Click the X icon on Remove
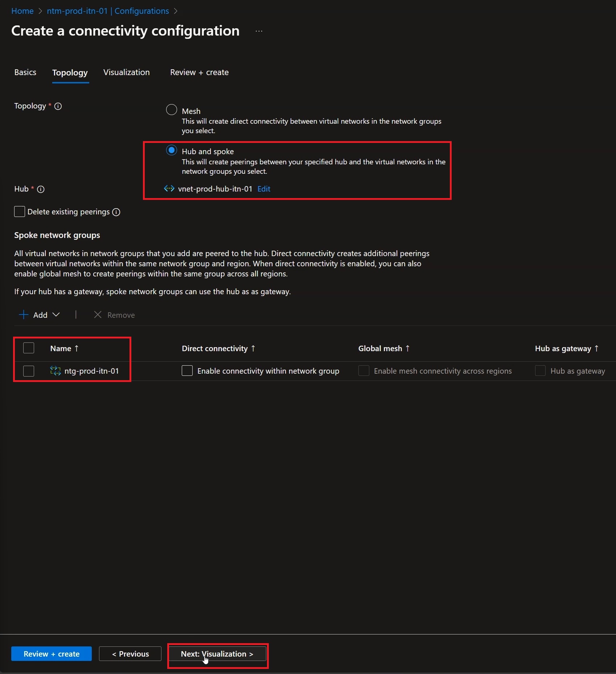Viewport: 616px width, 674px height. (98, 315)
